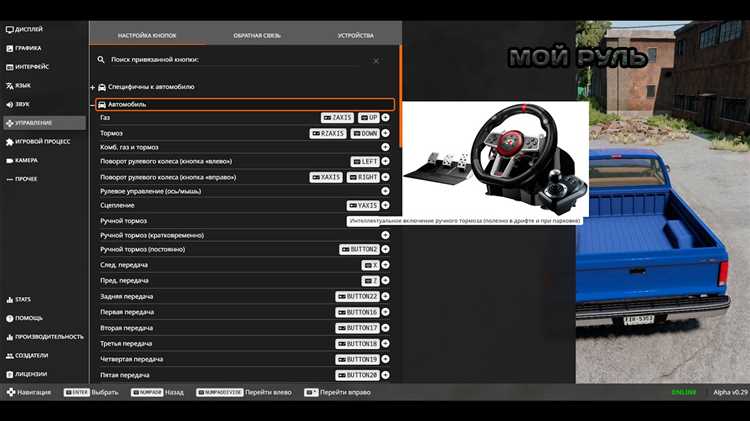Add a binding for Газ
The image size is (750, 421).
coord(386,117)
